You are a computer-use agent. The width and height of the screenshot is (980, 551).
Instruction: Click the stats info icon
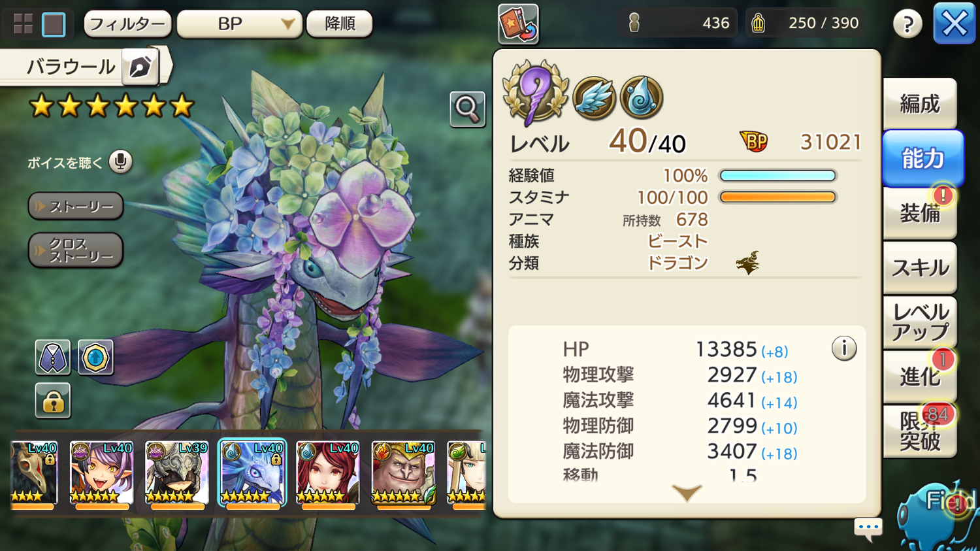[x=844, y=348]
